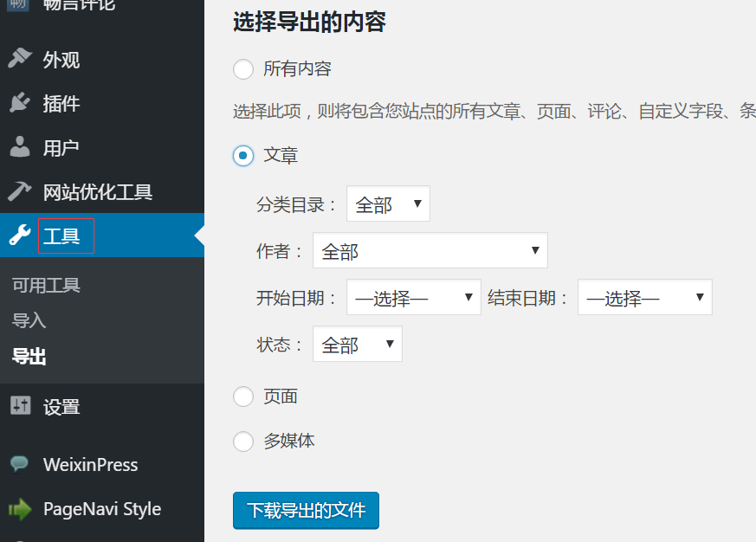756x542 pixels.
Task: Open the 开始日期 date dropdown
Action: [x=413, y=298]
